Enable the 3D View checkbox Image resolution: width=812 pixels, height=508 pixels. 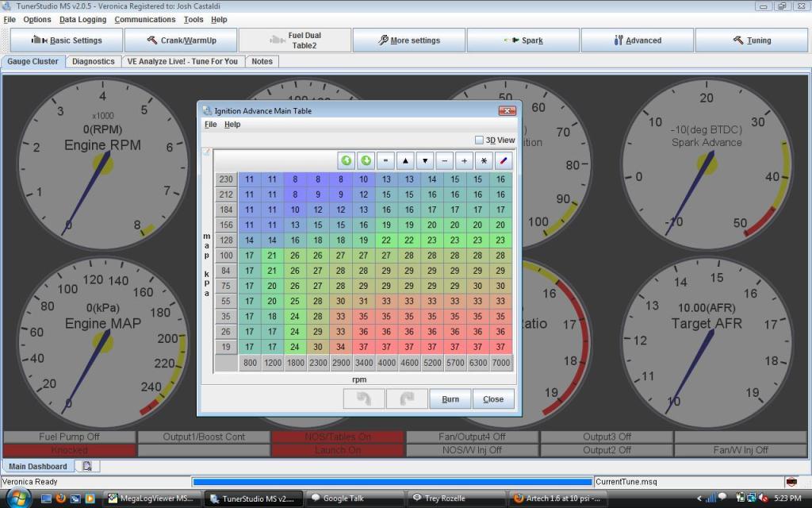coord(479,140)
